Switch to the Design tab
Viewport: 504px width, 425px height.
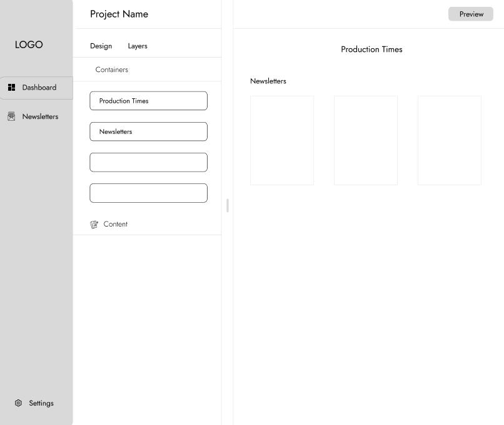pyautogui.click(x=101, y=46)
